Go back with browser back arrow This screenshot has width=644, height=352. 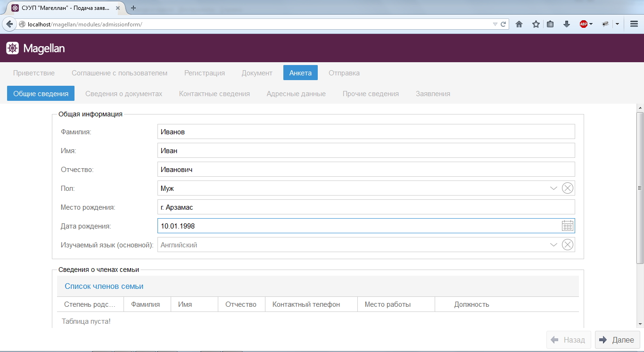[9, 24]
